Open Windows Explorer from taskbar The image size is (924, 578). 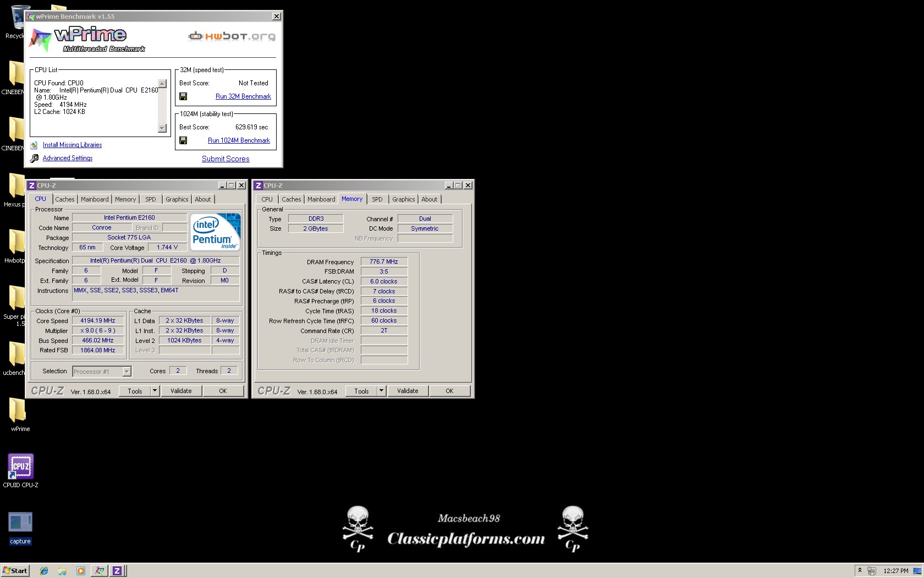[62, 571]
